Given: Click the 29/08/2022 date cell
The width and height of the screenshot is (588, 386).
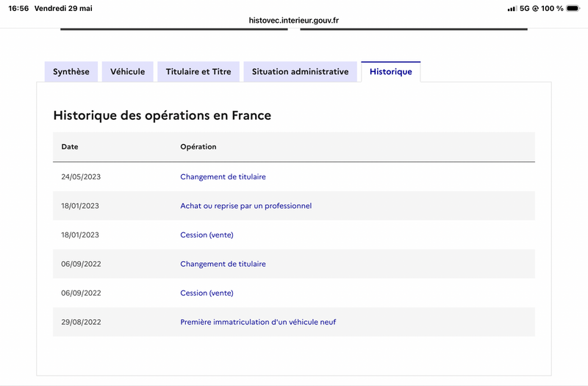Looking at the screenshot, I should (81, 322).
